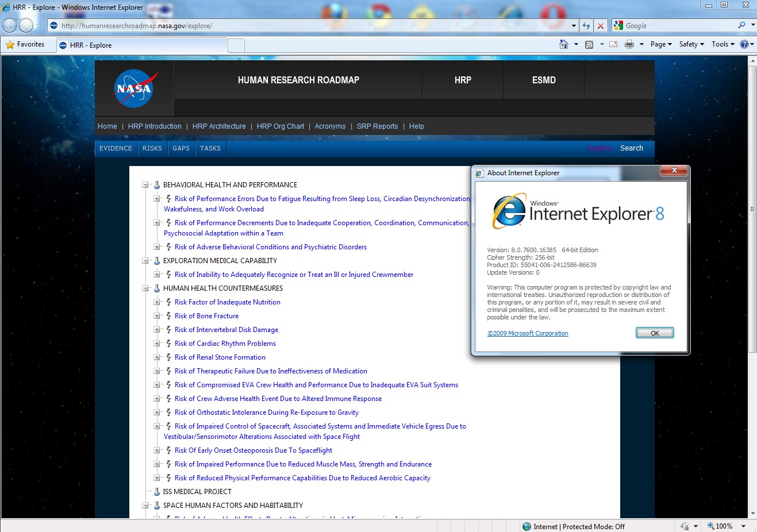Click the browser Forward button

pyautogui.click(x=26, y=25)
